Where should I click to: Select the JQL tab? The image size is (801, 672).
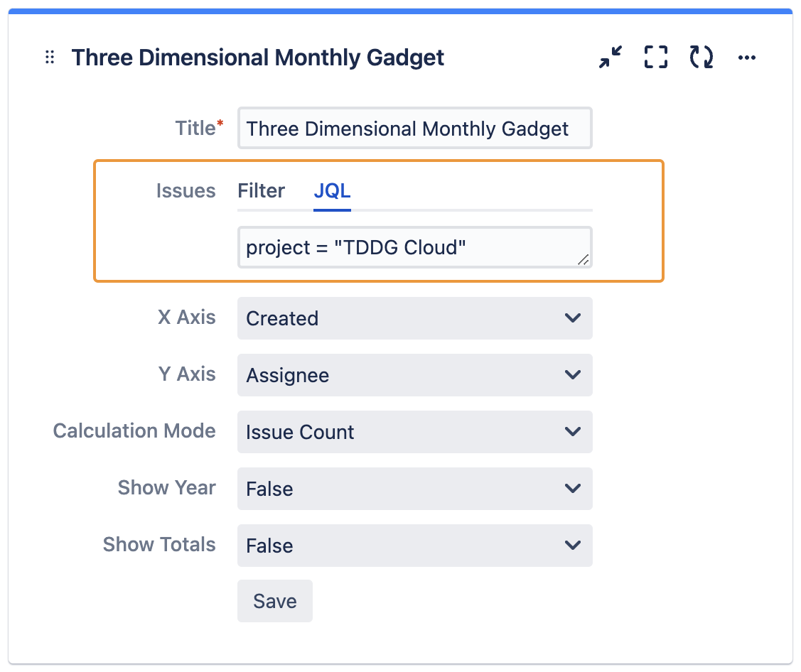[332, 191]
